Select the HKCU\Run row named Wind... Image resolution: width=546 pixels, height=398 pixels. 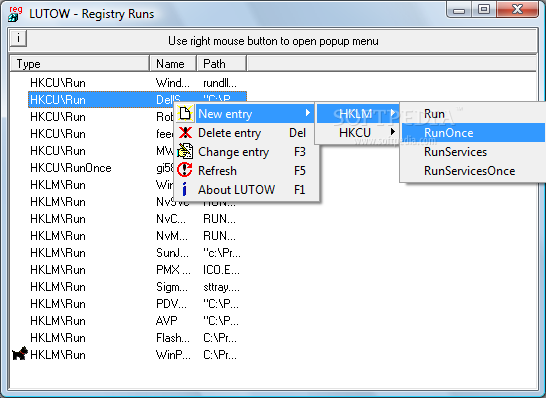pos(137,83)
